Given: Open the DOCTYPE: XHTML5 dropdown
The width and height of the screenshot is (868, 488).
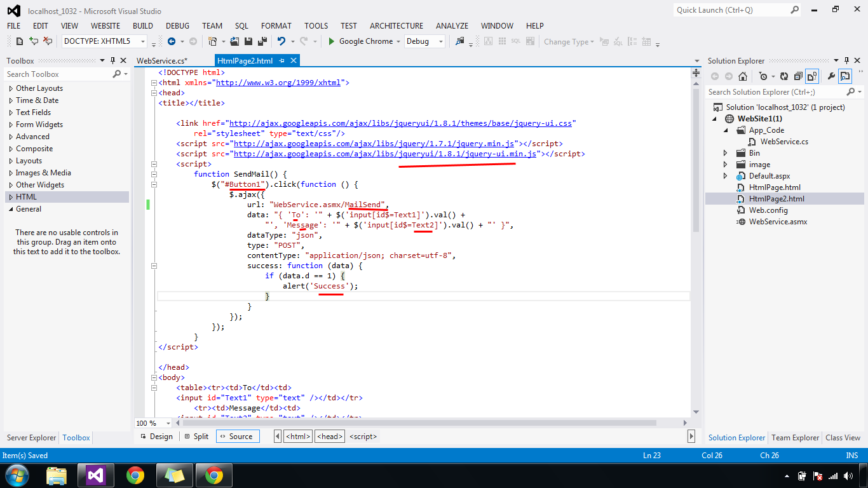Looking at the screenshot, I should (x=143, y=41).
